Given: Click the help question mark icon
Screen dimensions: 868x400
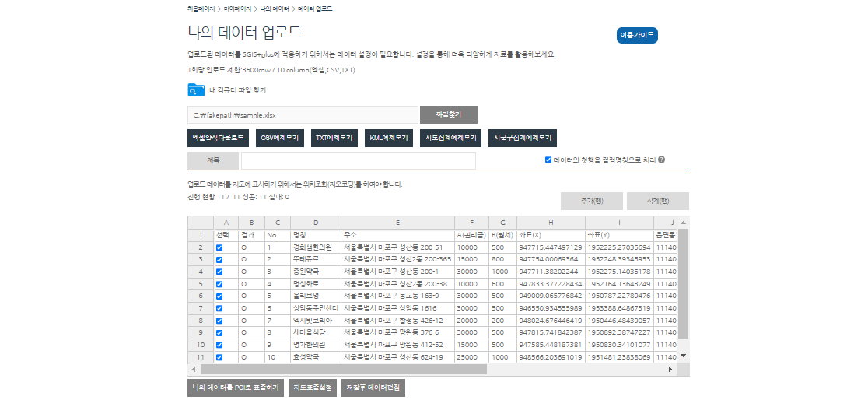Looking at the screenshot, I should pos(661,160).
